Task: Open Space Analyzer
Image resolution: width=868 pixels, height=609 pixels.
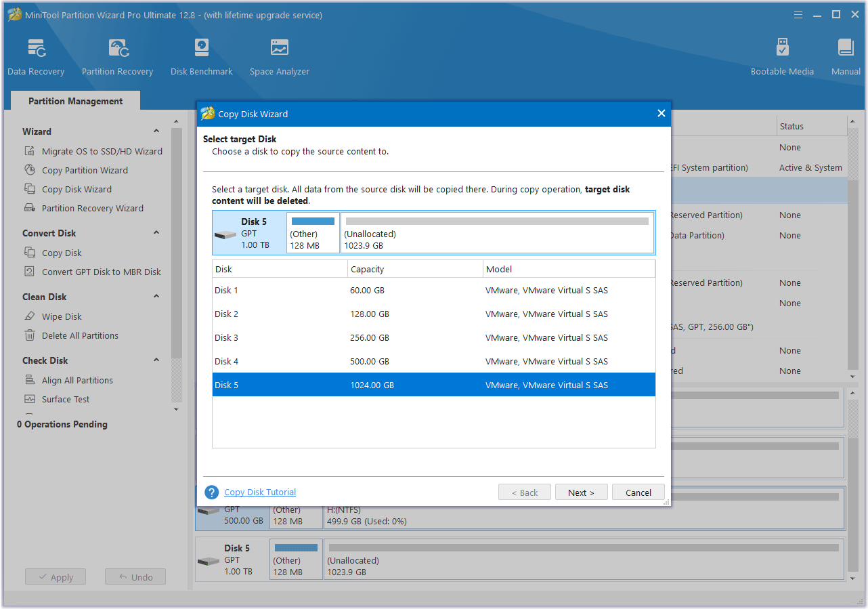Action: pos(279,57)
